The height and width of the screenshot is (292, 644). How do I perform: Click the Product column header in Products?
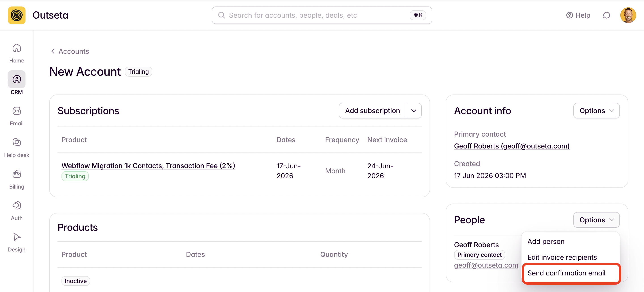point(74,254)
